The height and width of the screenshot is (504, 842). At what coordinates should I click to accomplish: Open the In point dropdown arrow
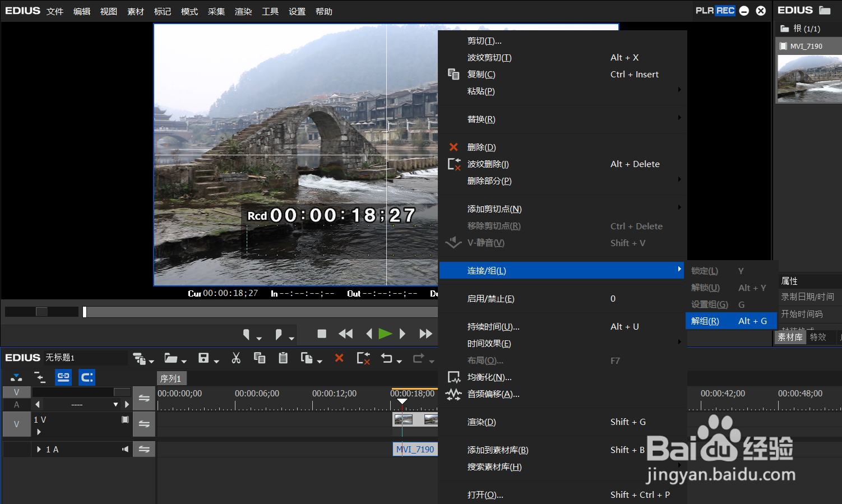(259, 339)
